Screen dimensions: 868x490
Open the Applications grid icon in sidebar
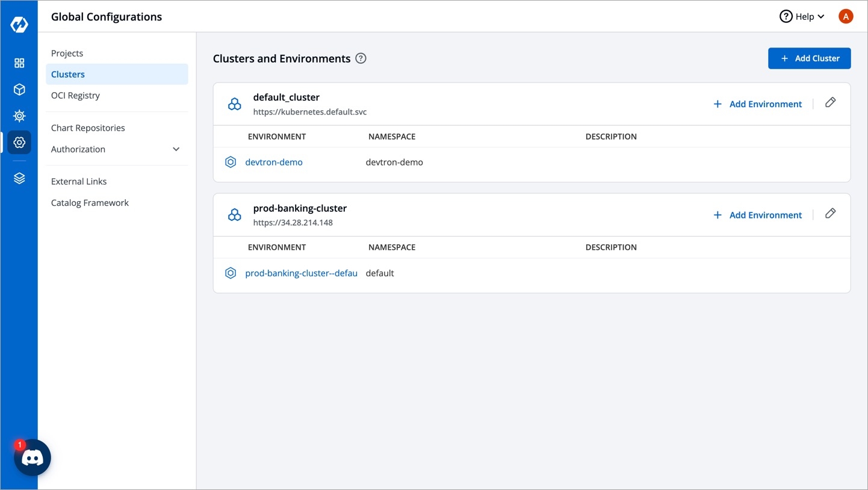point(19,63)
